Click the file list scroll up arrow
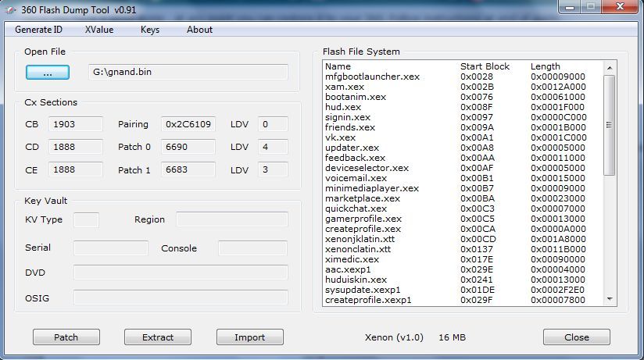This screenshot has height=360, width=644. (610, 68)
